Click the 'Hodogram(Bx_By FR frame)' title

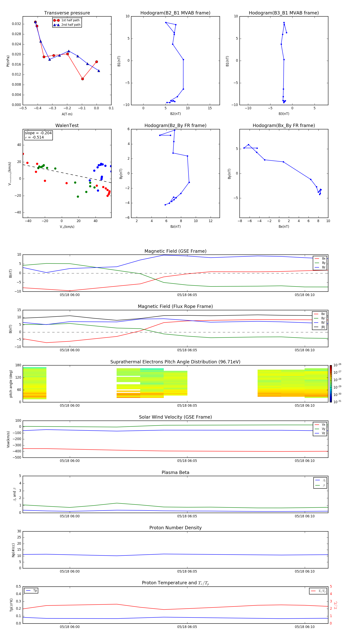[x=284, y=125]
